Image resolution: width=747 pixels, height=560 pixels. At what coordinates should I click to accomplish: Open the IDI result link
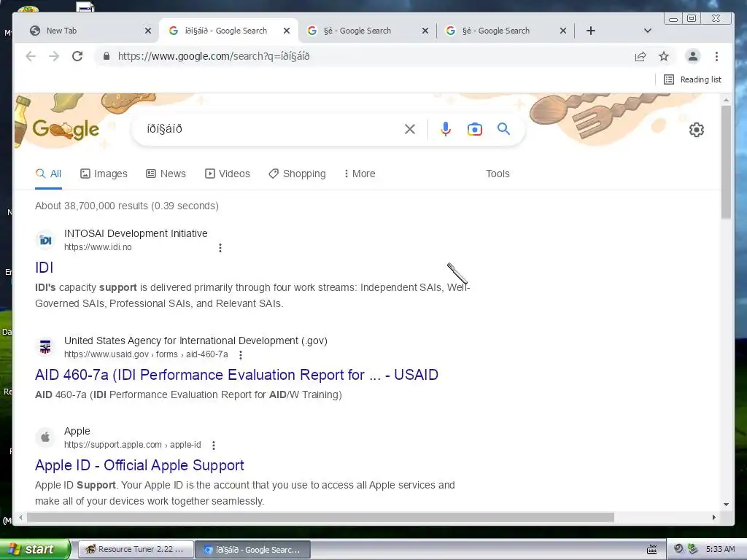(x=44, y=268)
